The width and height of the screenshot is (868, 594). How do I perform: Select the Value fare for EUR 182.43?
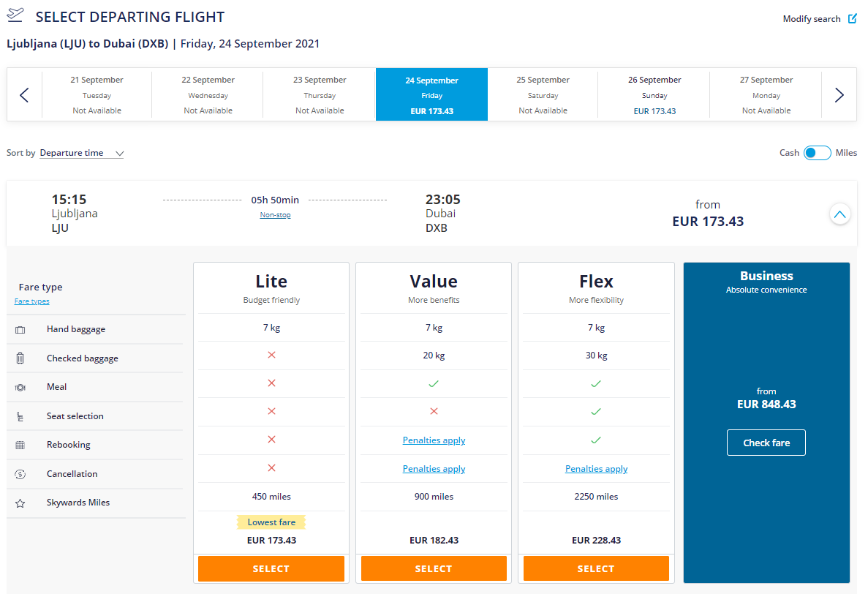[x=434, y=568]
